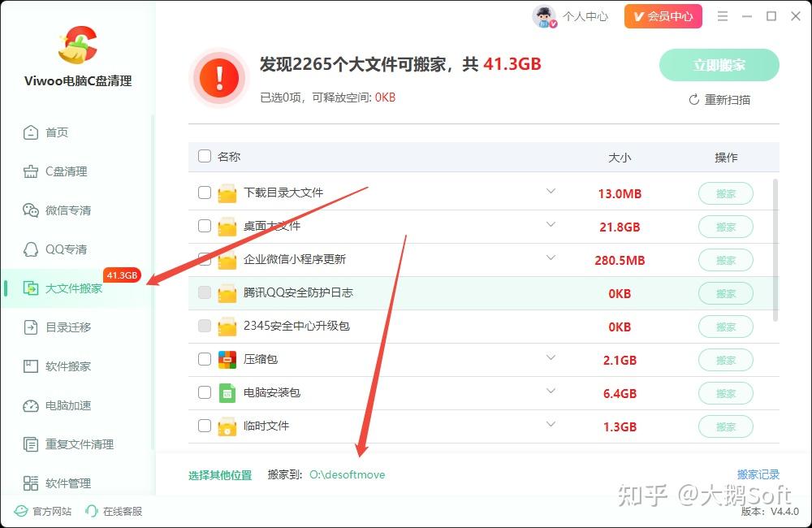This screenshot has width=812, height=528.
Task: Expand the 压缩包 row chevron
Action: [x=551, y=357]
